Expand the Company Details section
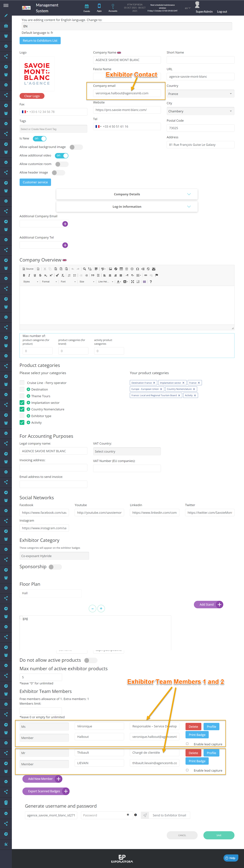 tap(127, 194)
